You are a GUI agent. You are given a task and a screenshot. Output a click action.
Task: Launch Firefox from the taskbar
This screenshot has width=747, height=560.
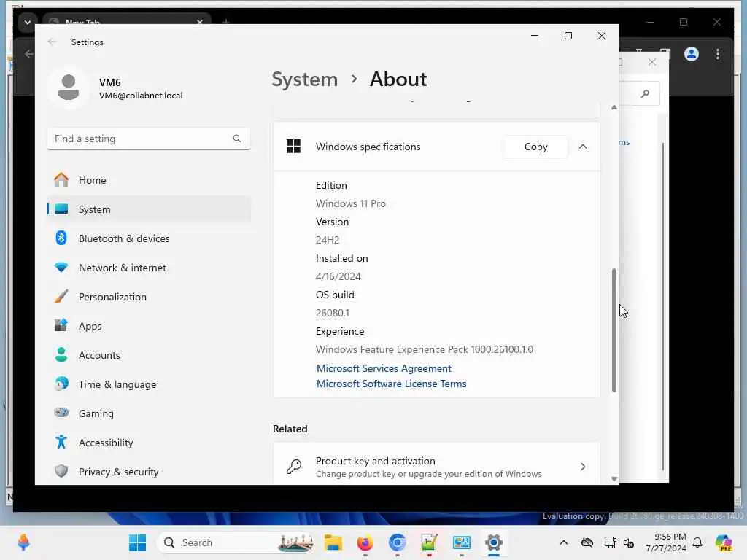coord(365,542)
